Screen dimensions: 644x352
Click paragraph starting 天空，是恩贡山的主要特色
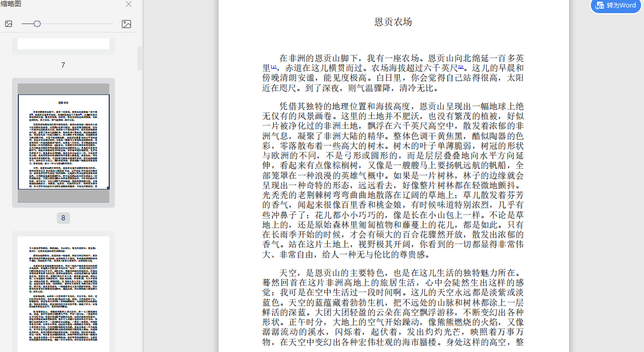pyautogui.click(x=393, y=307)
